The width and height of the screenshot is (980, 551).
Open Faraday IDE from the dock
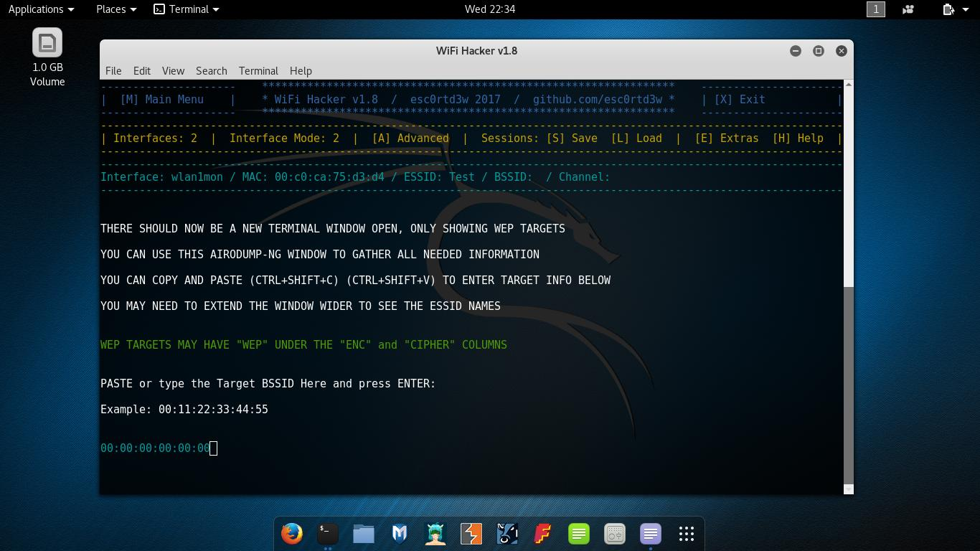pos(542,534)
